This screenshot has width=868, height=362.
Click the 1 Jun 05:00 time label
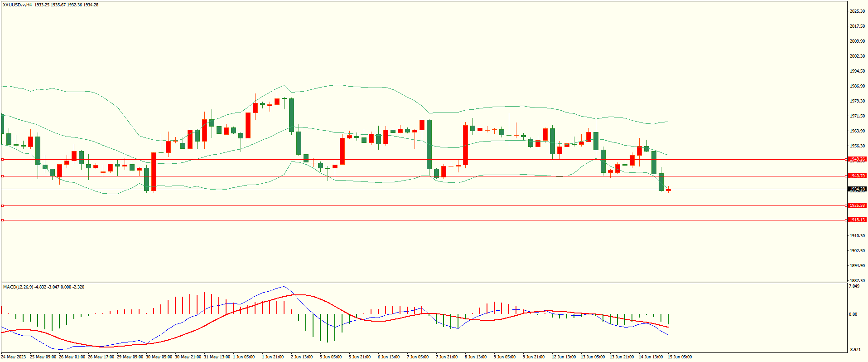coord(244,357)
